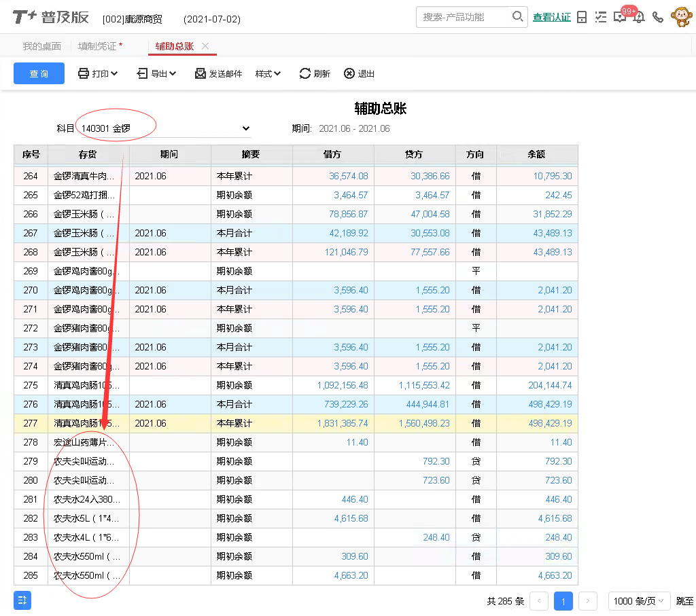Click balance 10,795.30 in row 264
Viewport: 696px width, 616px height.
[553, 176]
